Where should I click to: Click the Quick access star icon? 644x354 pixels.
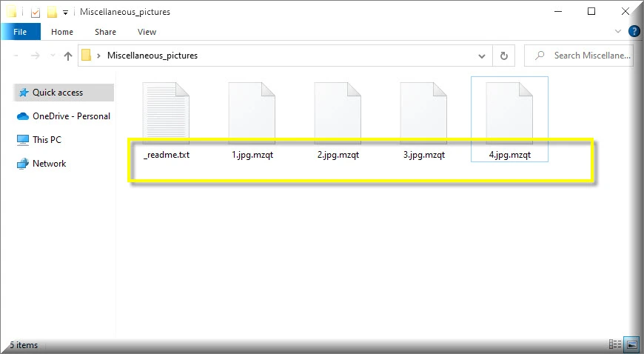[x=24, y=93]
